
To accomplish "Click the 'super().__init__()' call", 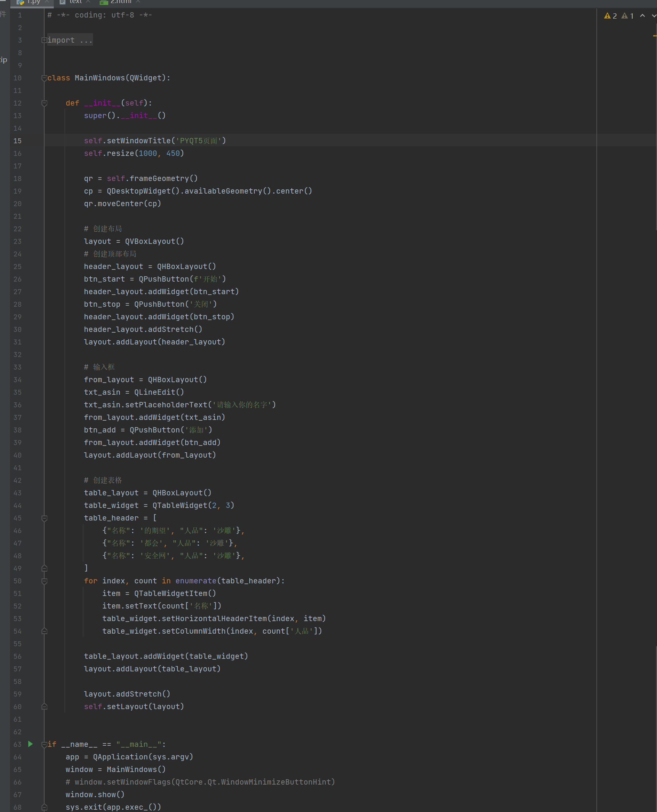I will [x=125, y=116].
